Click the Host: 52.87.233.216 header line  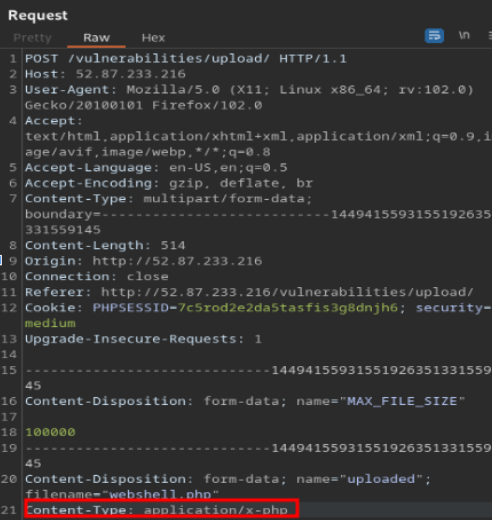(x=105, y=74)
